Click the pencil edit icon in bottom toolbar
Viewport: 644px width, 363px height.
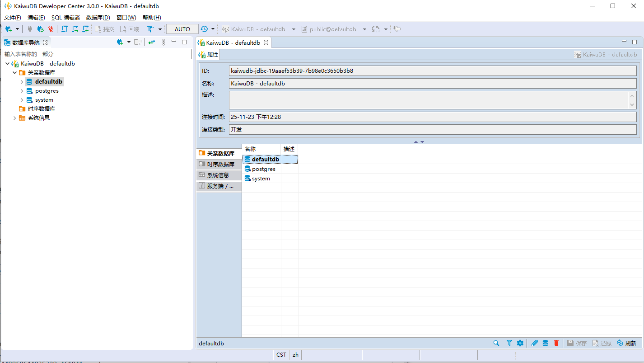coord(535,343)
